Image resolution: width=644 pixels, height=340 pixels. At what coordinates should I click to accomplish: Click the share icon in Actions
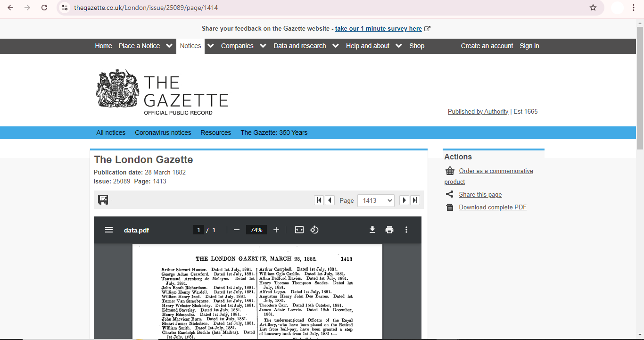[449, 194]
